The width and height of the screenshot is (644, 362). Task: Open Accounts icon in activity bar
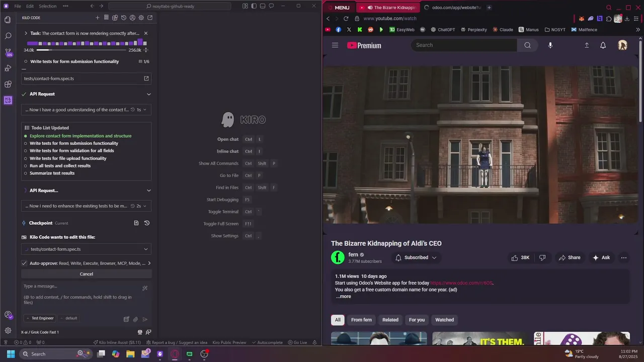[x=8, y=315]
